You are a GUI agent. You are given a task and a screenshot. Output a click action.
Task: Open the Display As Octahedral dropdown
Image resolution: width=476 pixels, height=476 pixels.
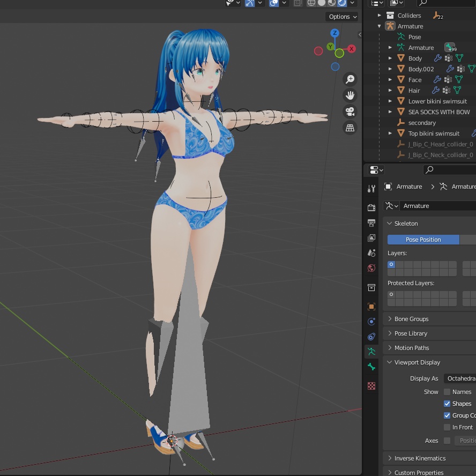[461, 378]
